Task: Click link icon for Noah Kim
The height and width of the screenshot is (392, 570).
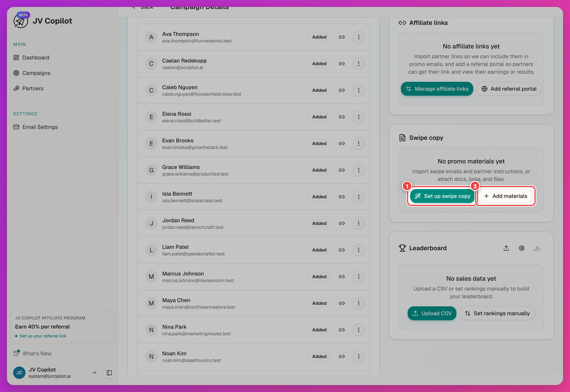Action: click(x=342, y=357)
